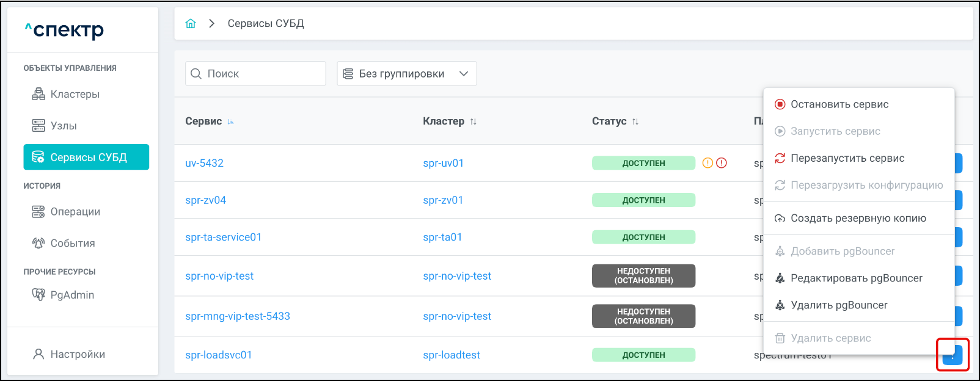Open the spr-ta-service01 service link
980x381 pixels.
(x=223, y=237)
